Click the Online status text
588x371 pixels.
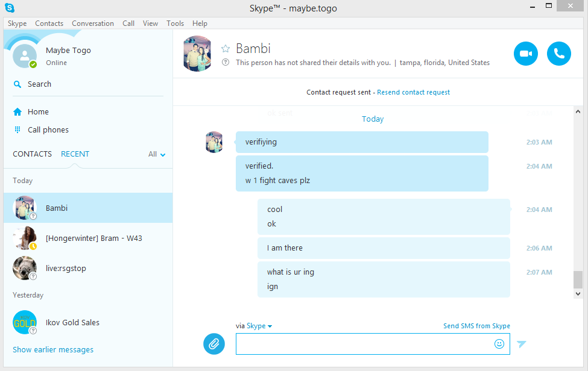click(56, 63)
